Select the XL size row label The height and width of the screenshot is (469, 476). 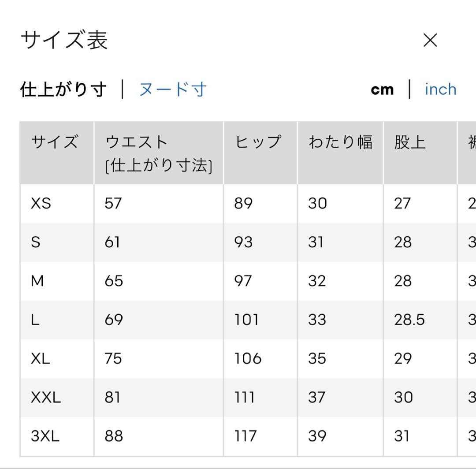point(41,359)
